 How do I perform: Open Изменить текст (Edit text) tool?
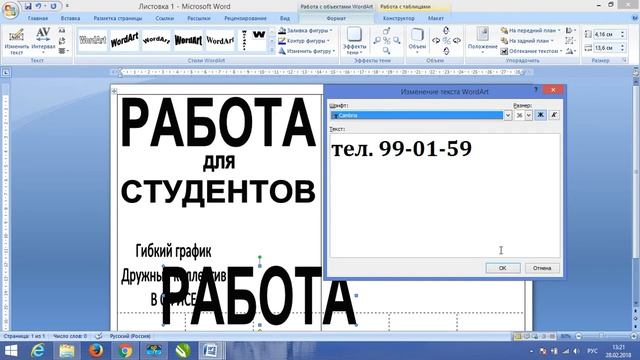[16, 41]
